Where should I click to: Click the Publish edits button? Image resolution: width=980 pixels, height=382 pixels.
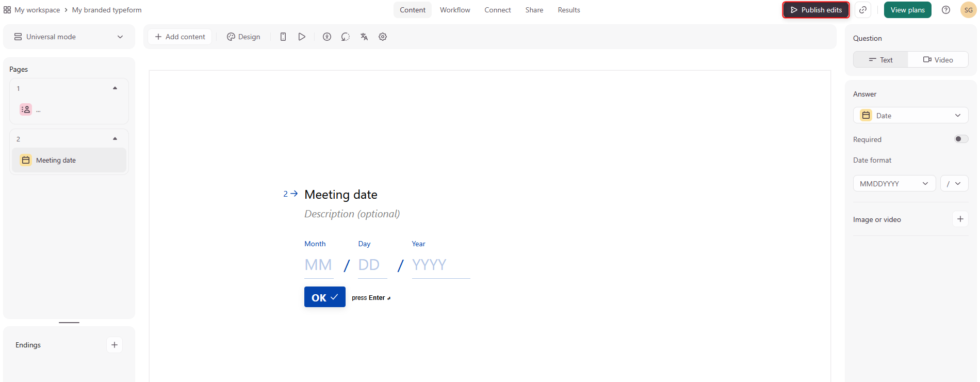(x=816, y=10)
